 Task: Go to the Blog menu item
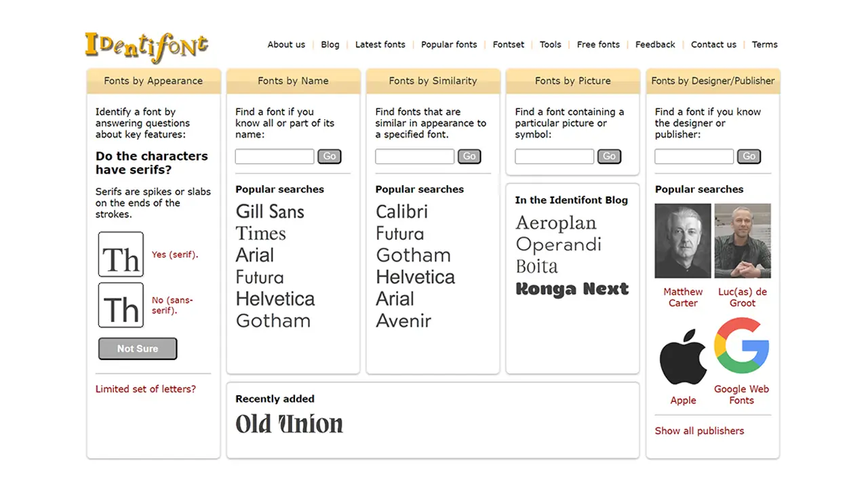[x=330, y=45]
